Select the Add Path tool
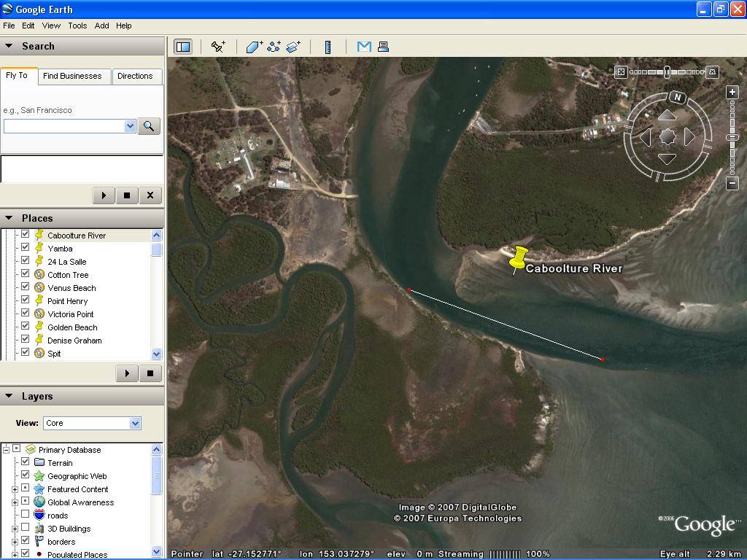The width and height of the screenshot is (747, 560). tap(274, 47)
